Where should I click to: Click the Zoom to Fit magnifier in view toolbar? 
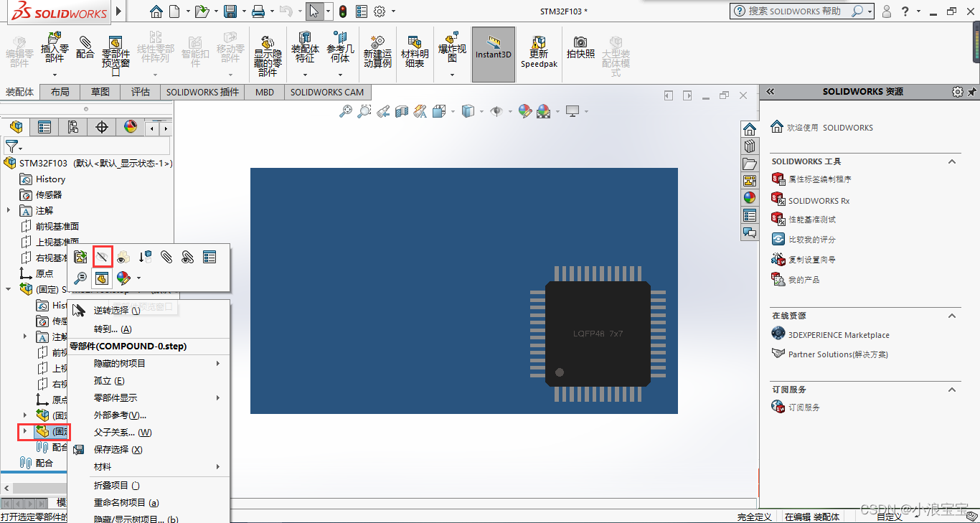[x=346, y=111]
